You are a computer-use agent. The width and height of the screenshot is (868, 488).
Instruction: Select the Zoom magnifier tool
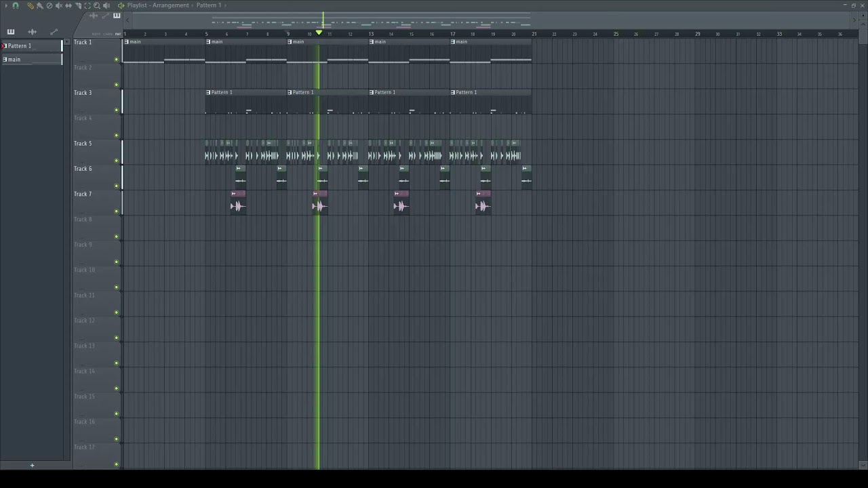(x=97, y=5)
